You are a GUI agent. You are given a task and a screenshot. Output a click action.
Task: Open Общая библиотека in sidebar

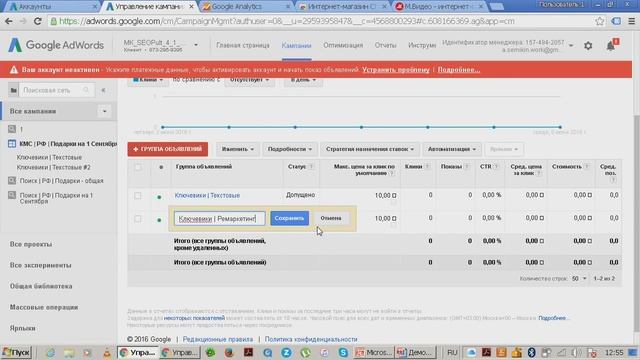[41, 286]
